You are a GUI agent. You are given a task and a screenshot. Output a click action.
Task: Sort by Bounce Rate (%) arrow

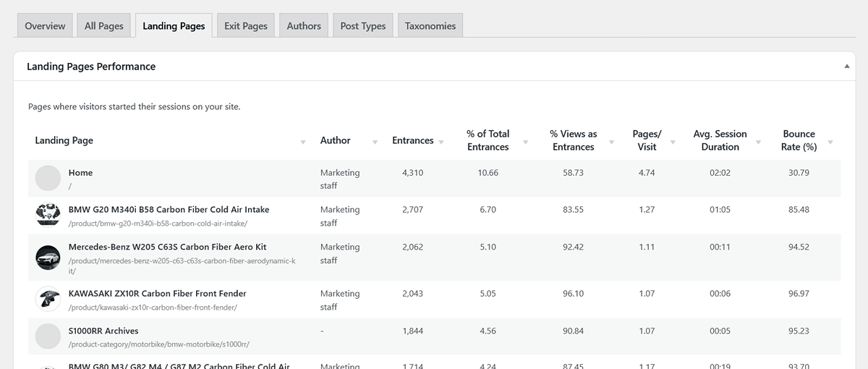click(x=830, y=142)
